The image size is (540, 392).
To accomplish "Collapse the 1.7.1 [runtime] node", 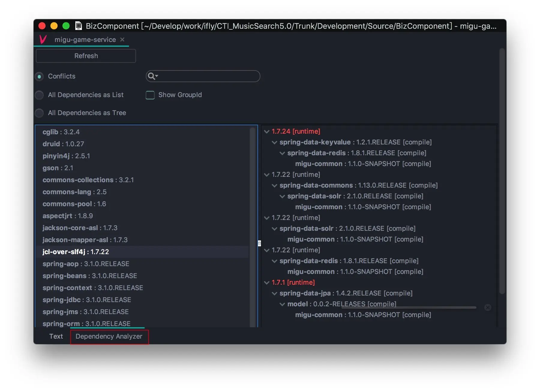I will coord(266,283).
